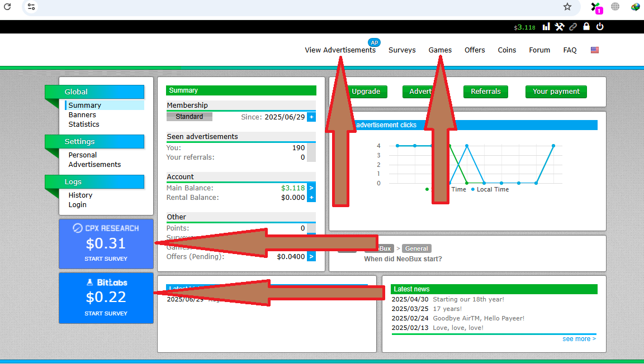The height and width of the screenshot is (364, 644).
Task: Open Banners in sidebar
Action: pos(82,115)
